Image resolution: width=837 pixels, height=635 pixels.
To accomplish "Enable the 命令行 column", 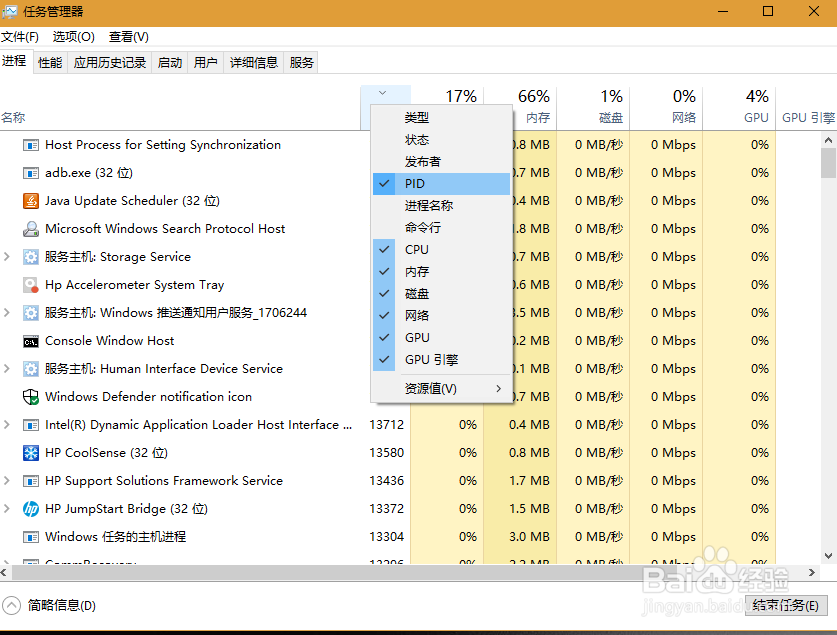I will click(x=441, y=228).
